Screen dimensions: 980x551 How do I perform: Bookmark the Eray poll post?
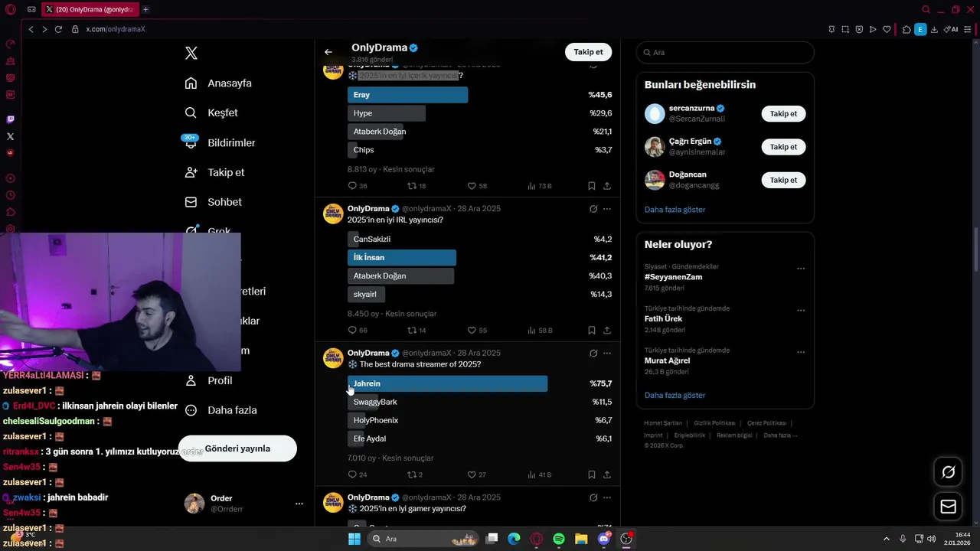click(592, 186)
